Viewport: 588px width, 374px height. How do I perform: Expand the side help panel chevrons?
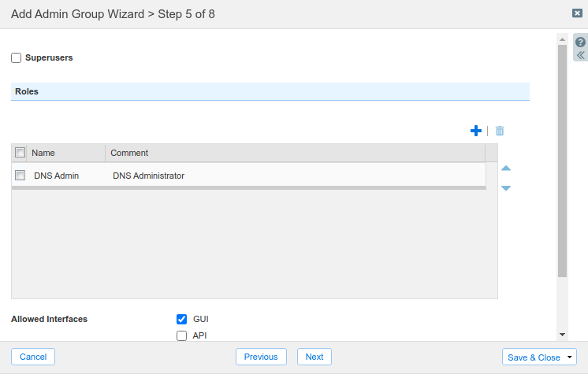(x=580, y=56)
